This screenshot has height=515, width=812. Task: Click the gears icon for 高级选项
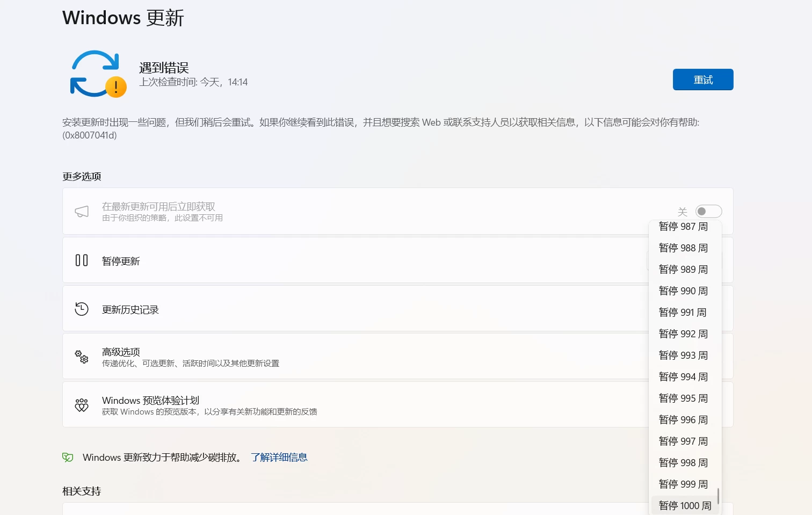coord(82,357)
